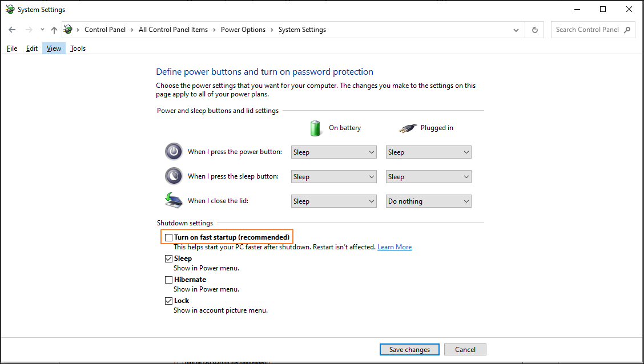Open the View menu
644x364 pixels.
[x=54, y=48]
